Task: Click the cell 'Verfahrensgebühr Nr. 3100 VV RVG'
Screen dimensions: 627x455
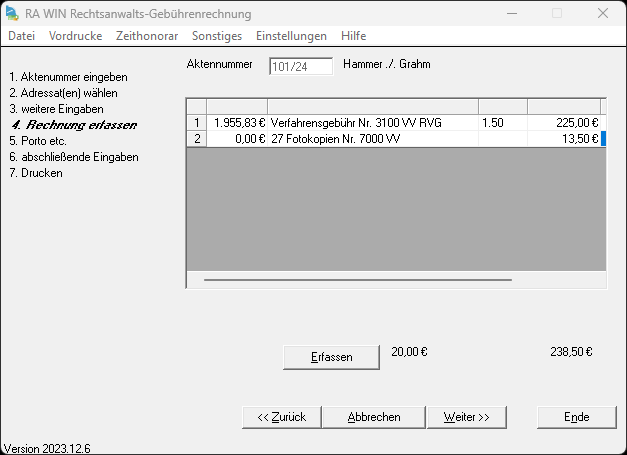Action: click(373, 123)
